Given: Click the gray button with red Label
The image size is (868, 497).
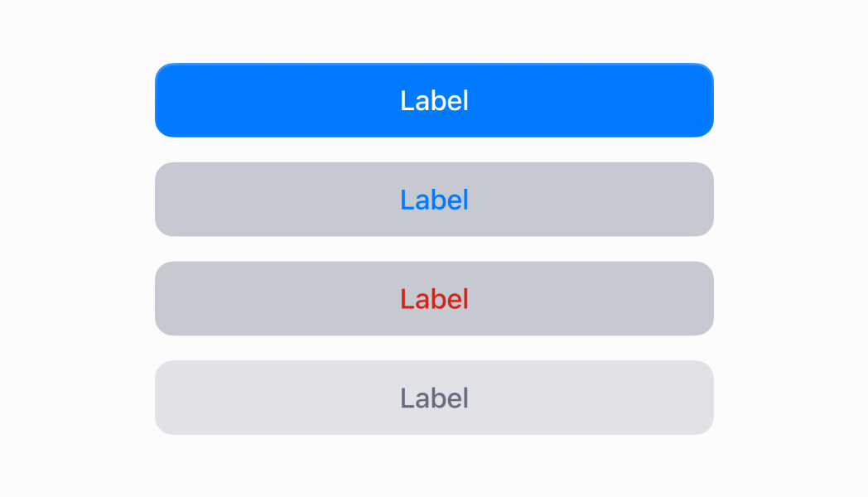Looking at the screenshot, I should point(434,298).
